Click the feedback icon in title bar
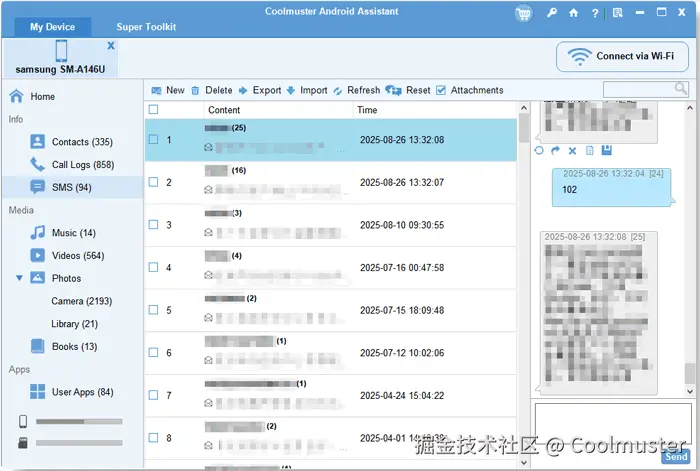700x471 pixels. coord(618,13)
